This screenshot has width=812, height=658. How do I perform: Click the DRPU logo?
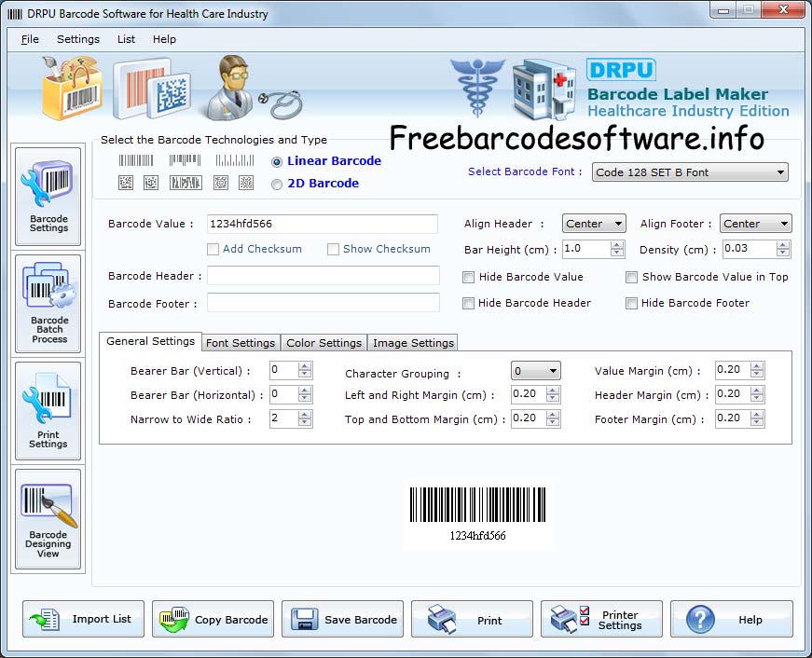point(621,70)
